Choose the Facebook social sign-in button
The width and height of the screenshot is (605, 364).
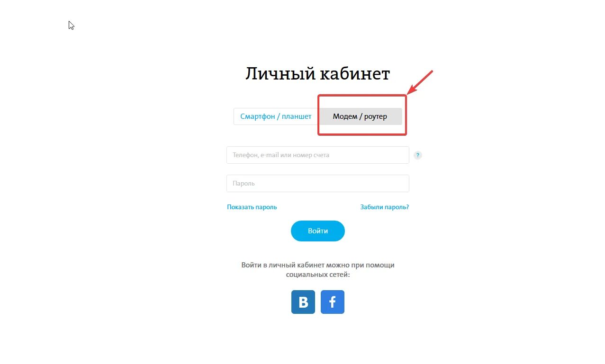(x=332, y=302)
